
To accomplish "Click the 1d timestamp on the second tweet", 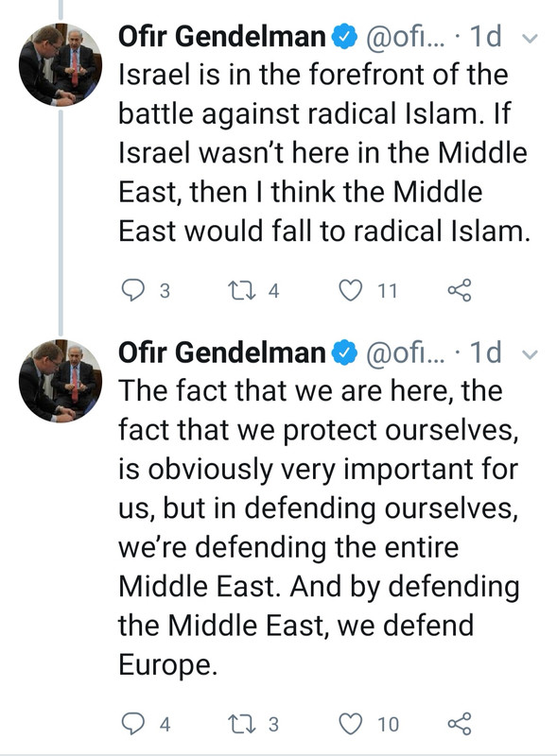I will pos(485,352).
